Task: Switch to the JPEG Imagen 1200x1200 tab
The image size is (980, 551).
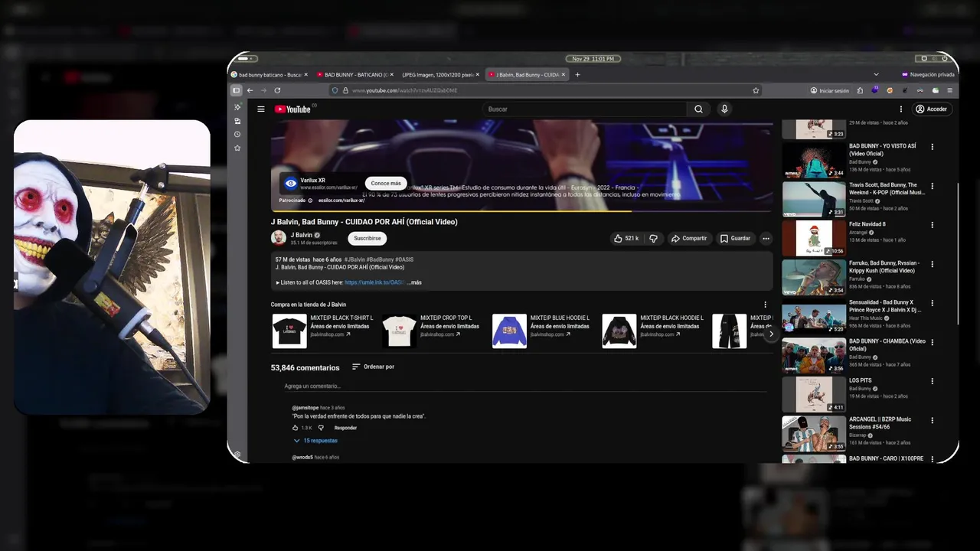Action: click(x=439, y=75)
